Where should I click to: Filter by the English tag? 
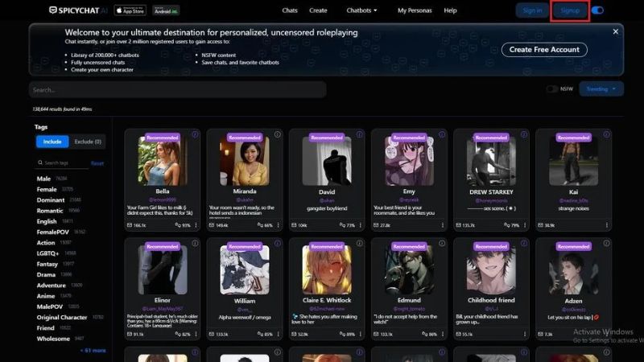[x=47, y=221]
